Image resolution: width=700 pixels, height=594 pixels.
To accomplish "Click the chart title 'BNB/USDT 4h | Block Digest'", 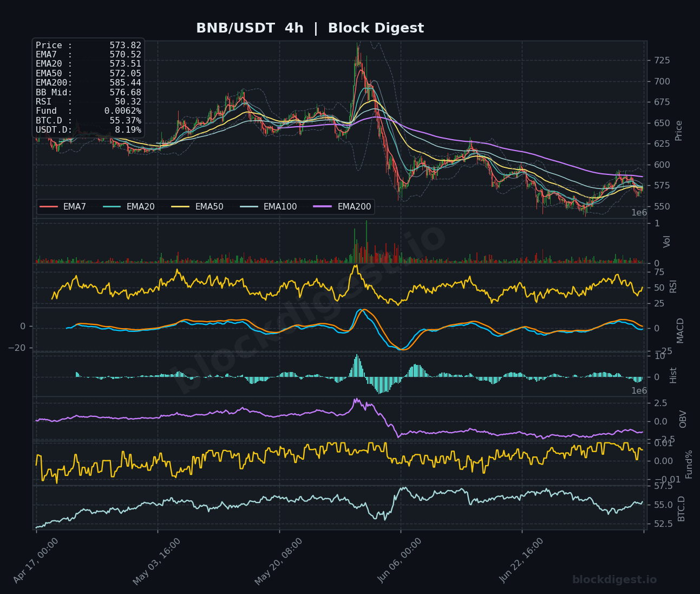I will point(310,28).
